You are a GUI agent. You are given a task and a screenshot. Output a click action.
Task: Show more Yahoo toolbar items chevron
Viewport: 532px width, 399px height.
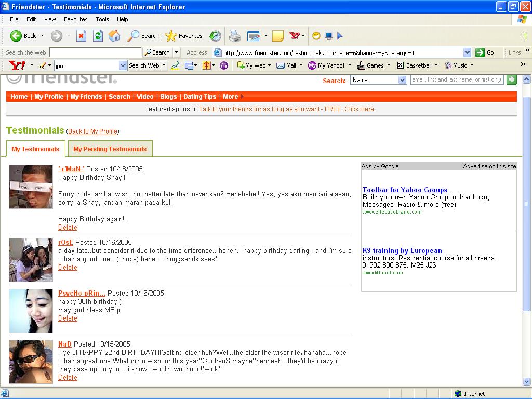tap(523, 64)
